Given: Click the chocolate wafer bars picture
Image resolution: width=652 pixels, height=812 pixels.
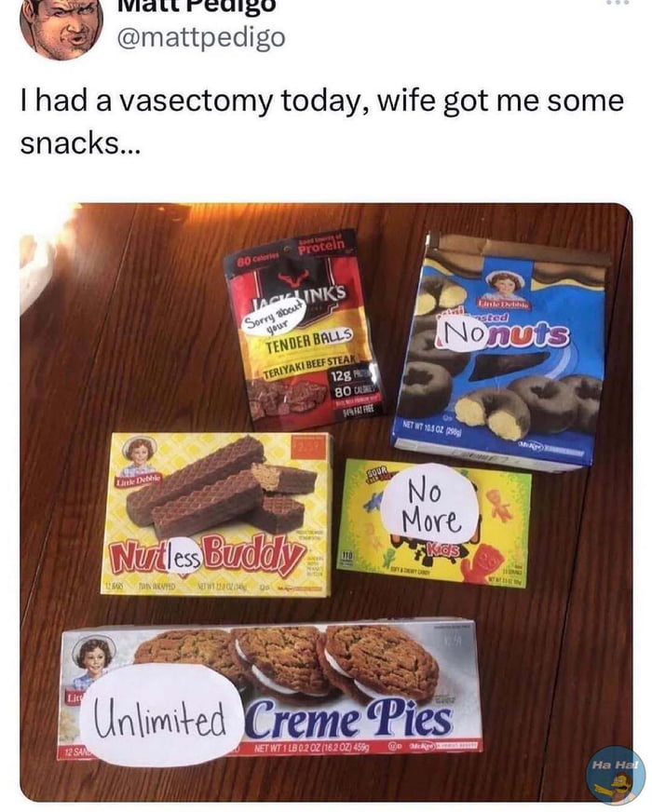Looking at the screenshot, I should [x=222, y=486].
